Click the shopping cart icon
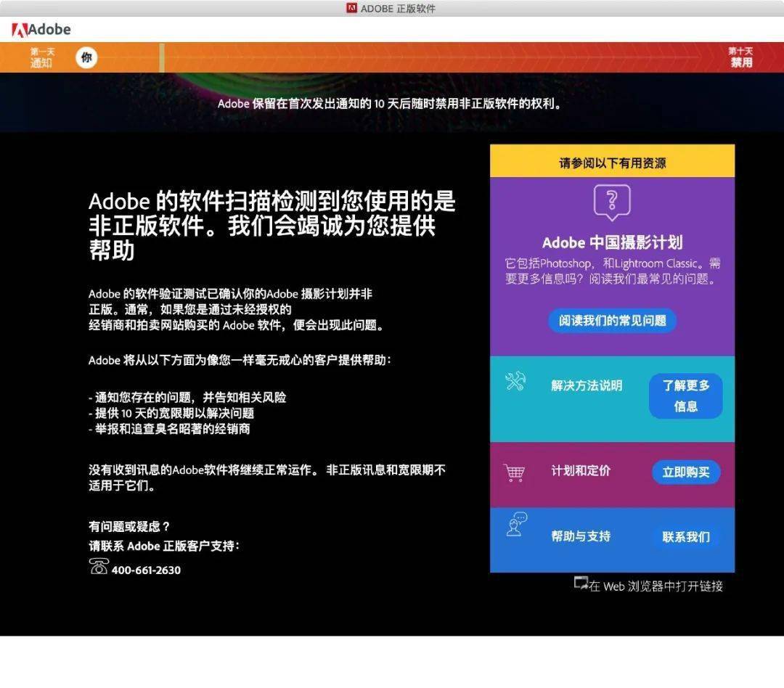Image resolution: width=784 pixels, height=688 pixels. (514, 472)
